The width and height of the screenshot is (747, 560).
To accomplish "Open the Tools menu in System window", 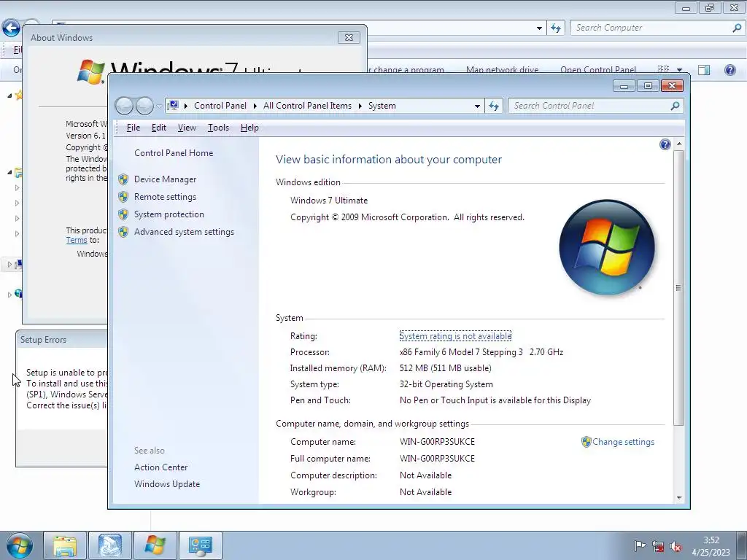I will [x=218, y=128].
